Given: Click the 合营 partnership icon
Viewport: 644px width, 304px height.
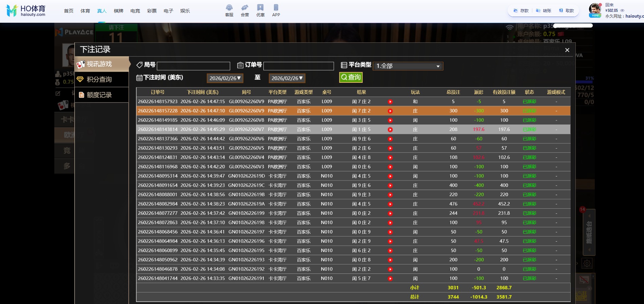Looking at the screenshot, I should click(245, 10).
